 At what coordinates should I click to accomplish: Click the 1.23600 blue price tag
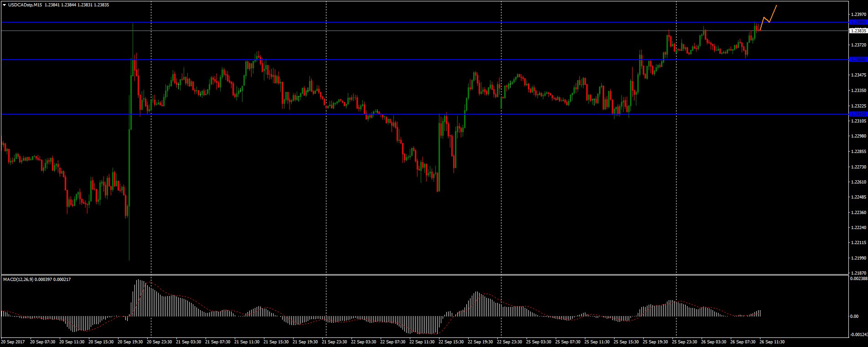(858, 60)
